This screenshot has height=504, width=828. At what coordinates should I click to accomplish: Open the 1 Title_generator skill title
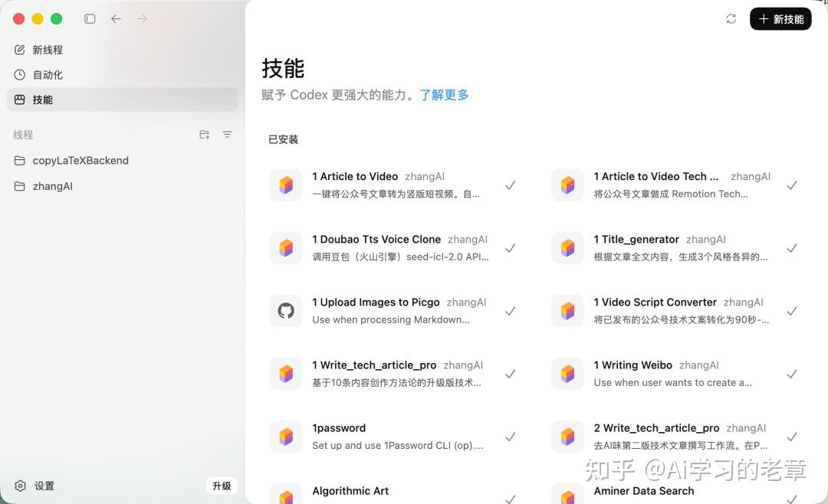pyautogui.click(x=636, y=239)
